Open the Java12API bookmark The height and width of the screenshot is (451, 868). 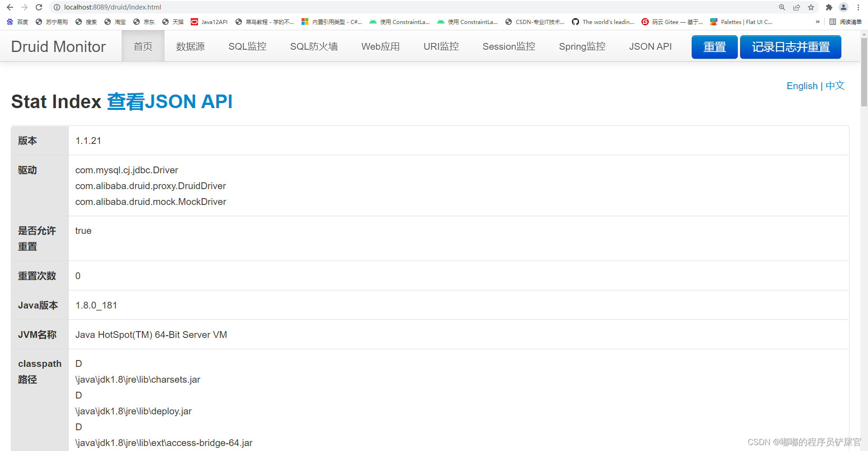point(209,22)
